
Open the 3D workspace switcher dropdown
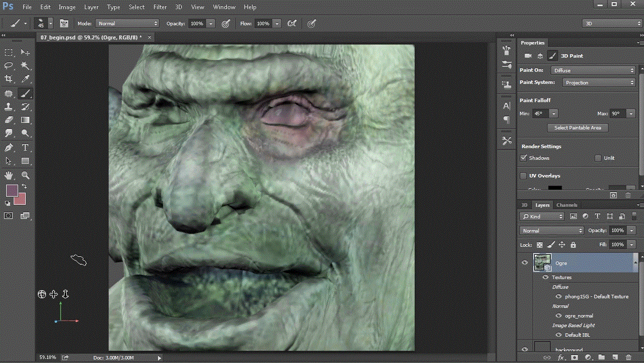(x=612, y=23)
